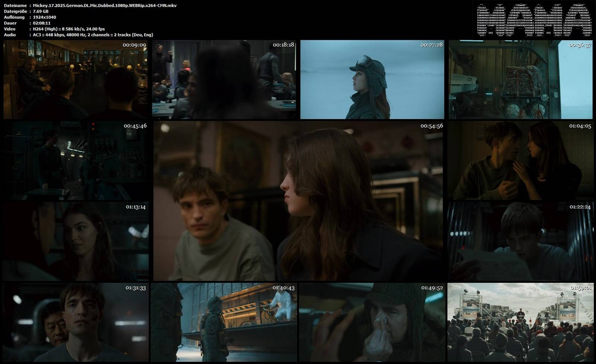This screenshot has width=596, height=364.
Task: Click the H264 video bitrate info line
Action: coord(69,29)
